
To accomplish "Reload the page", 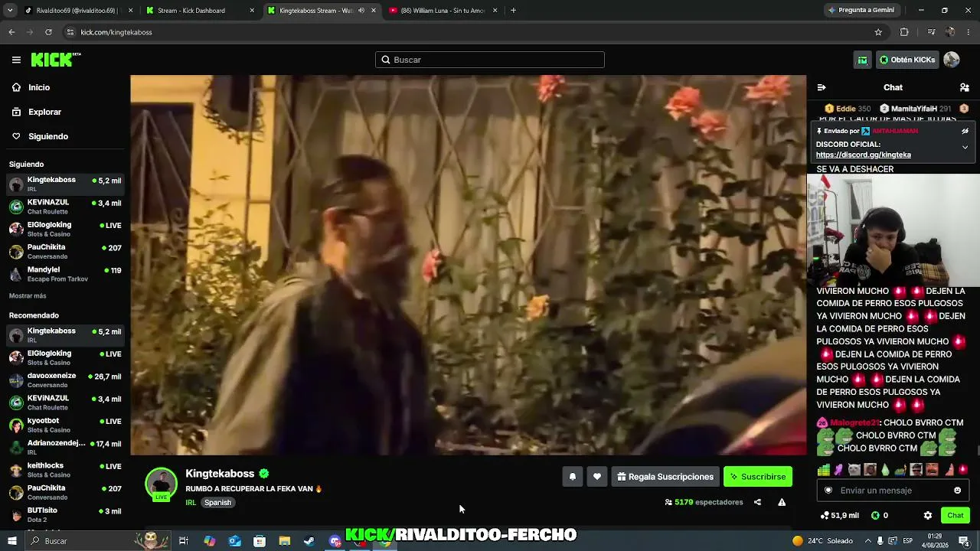I will point(48,32).
